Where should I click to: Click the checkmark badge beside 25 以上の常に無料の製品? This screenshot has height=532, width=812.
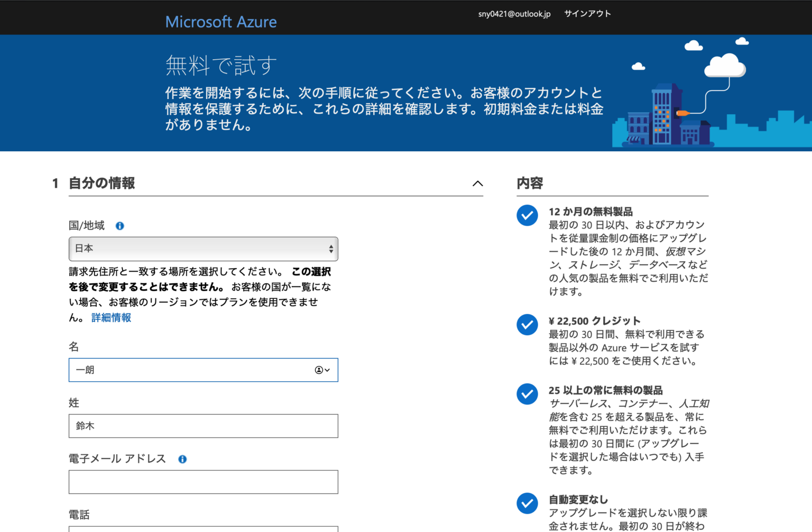pos(527,394)
